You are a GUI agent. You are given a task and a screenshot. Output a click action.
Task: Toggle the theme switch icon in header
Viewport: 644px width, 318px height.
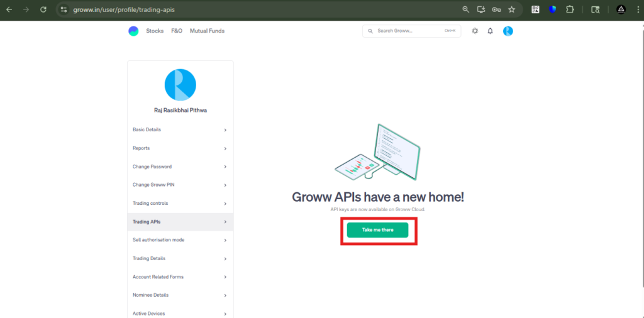pos(475,31)
